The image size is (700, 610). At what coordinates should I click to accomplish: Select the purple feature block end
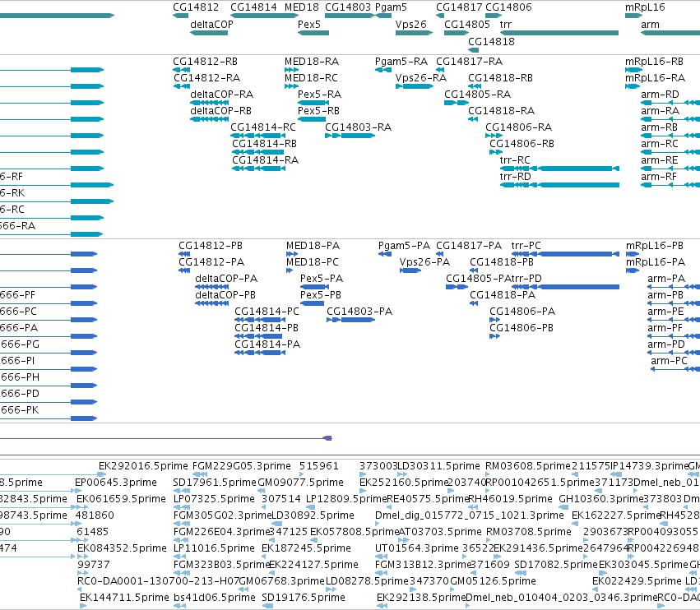click(327, 438)
